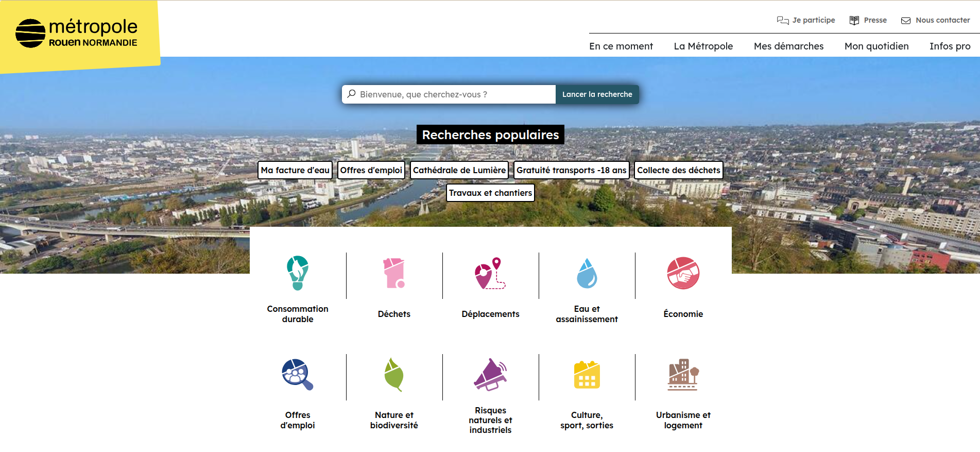
Task: Open the Déchets trash bin icon
Action: pyautogui.click(x=394, y=273)
